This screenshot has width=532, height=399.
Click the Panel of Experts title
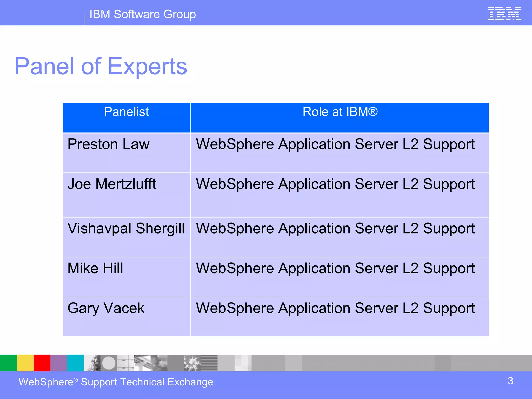click(x=101, y=66)
